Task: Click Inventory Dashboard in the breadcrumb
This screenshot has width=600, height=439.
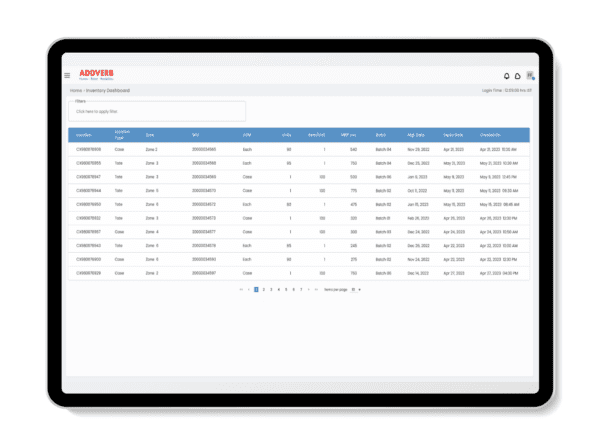Action: tap(108, 91)
